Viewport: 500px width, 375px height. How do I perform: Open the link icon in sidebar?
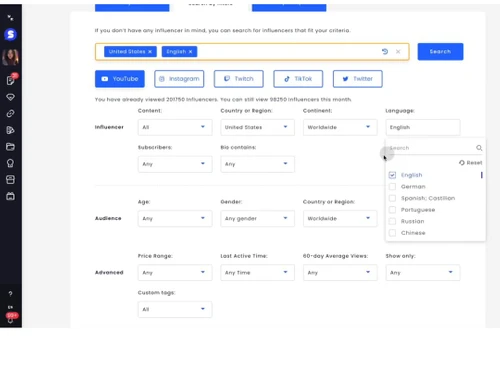(x=10, y=114)
